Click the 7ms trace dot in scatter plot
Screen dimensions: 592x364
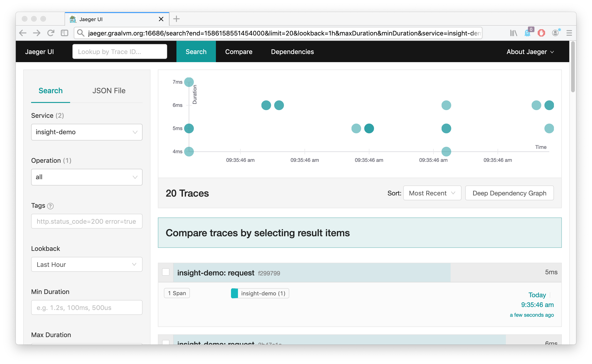coord(189,82)
